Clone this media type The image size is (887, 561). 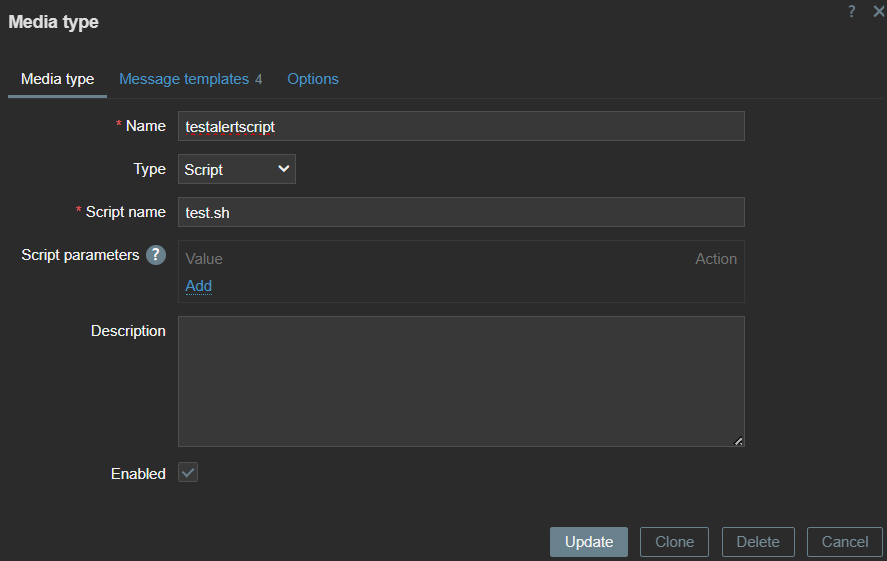[674, 542]
